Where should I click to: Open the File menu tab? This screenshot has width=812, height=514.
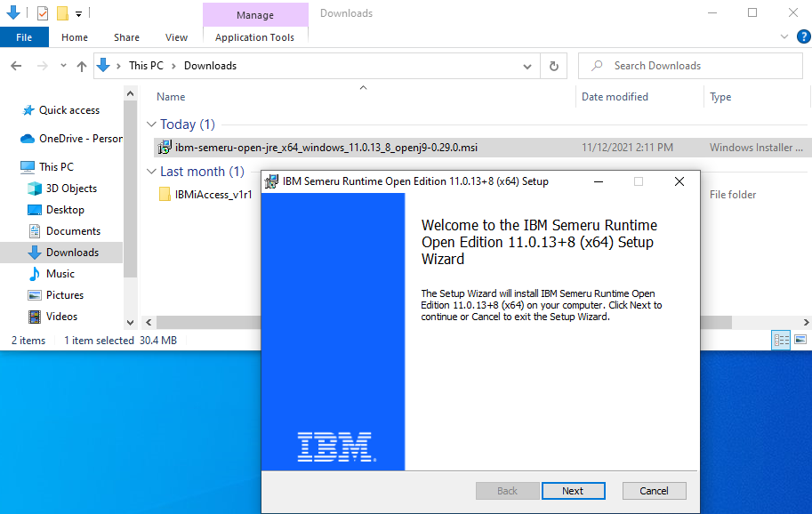pyautogui.click(x=24, y=37)
